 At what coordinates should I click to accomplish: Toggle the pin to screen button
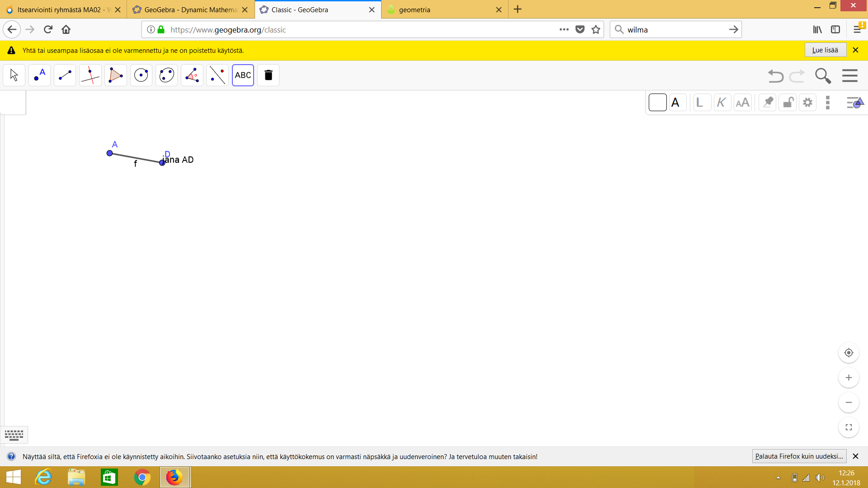(x=767, y=103)
